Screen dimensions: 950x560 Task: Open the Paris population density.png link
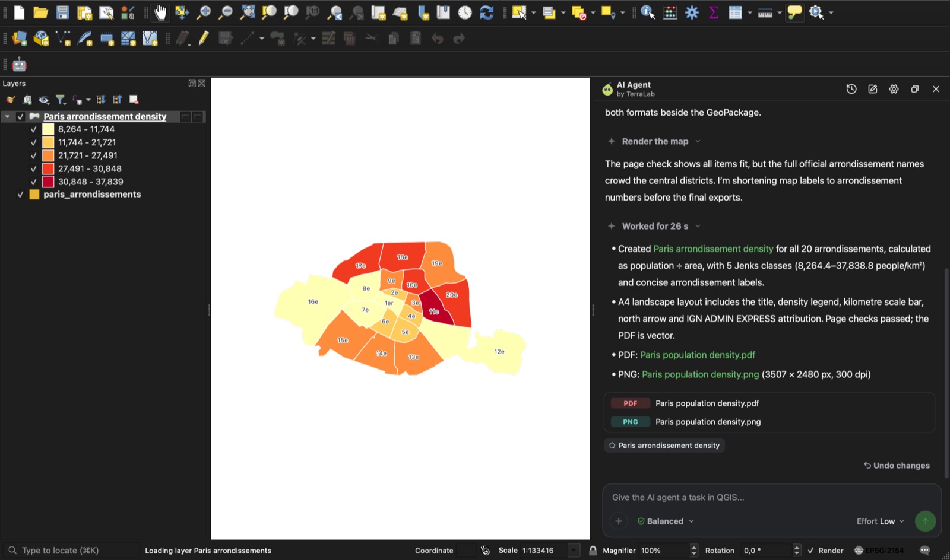[x=701, y=374]
